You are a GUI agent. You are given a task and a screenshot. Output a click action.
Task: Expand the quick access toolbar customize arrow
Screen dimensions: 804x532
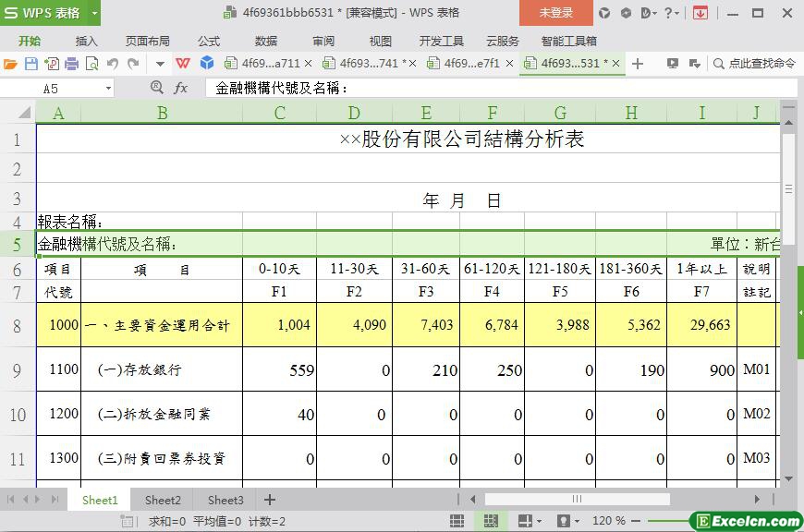[x=160, y=64]
